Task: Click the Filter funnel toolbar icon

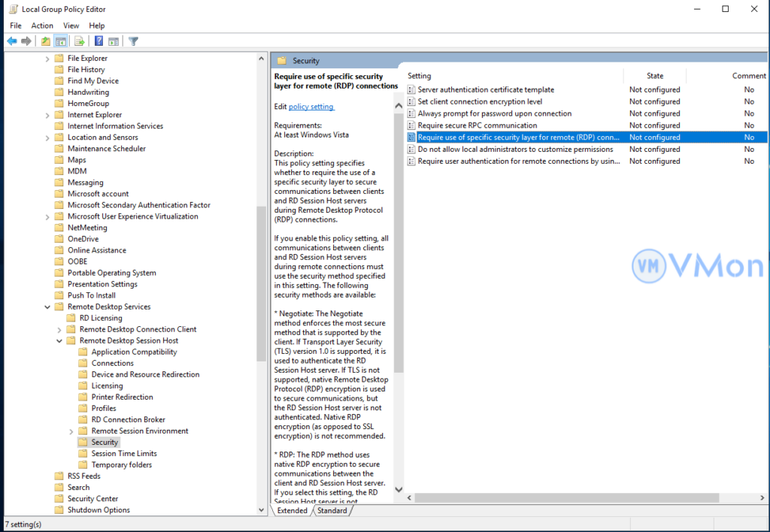Action: click(x=133, y=41)
